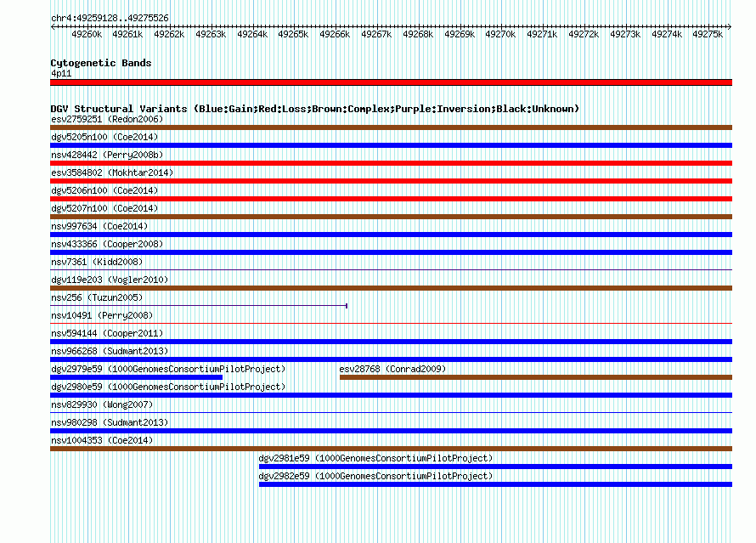
Task: Click the thin blue nsv829930 line
Action: point(391,412)
